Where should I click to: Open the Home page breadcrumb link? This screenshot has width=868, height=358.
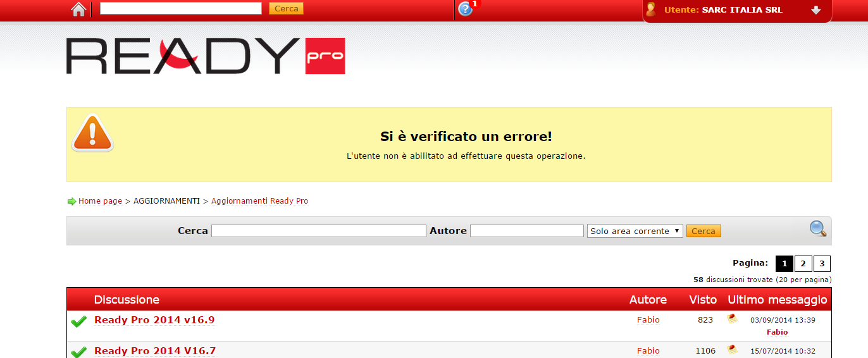100,201
